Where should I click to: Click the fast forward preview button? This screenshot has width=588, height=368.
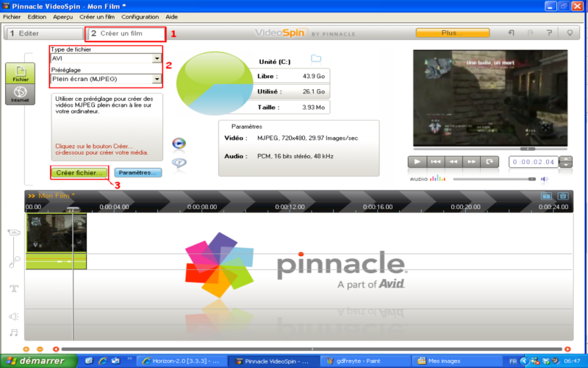[471, 162]
